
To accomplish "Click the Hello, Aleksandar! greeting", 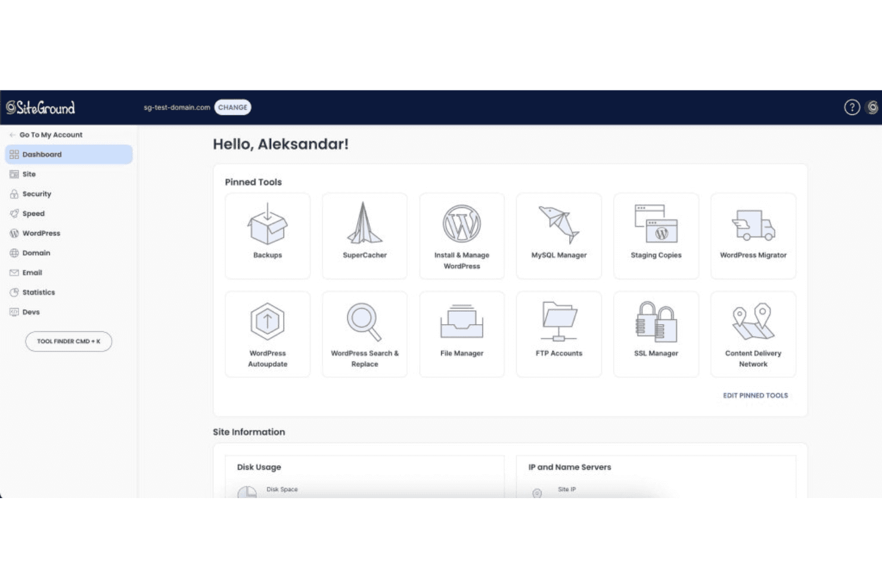I will (x=281, y=144).
